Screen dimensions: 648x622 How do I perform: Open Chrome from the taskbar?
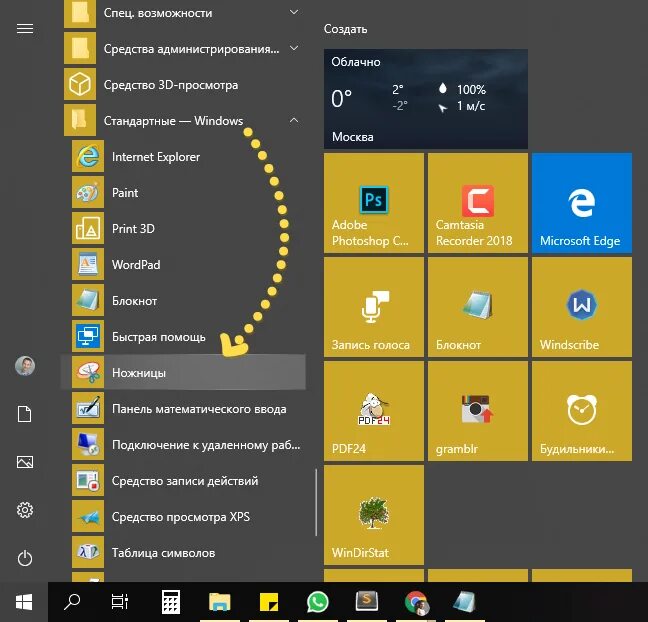(x=416, y=602)
